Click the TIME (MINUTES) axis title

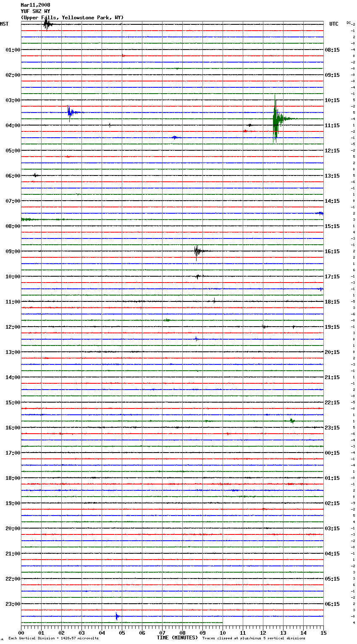pyautogui.click(x=177, y=638)
